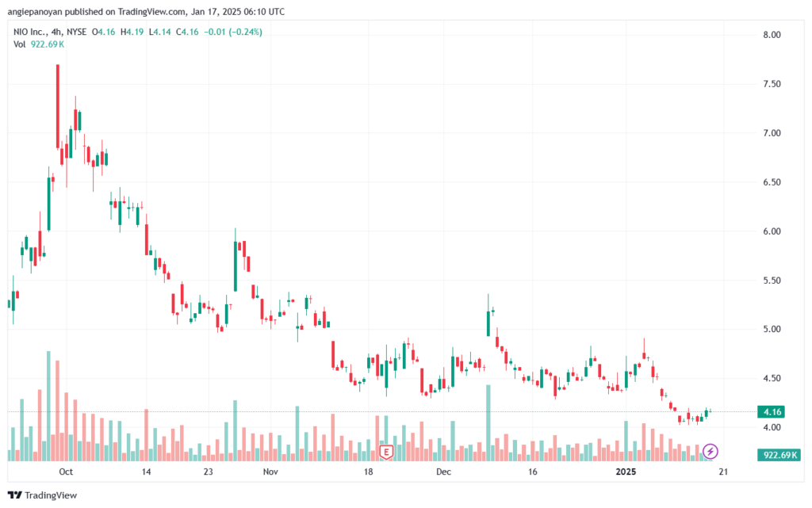Click the 7.50 price axis label
Screen dimensions: 812x508
click(x=772, y=84)
